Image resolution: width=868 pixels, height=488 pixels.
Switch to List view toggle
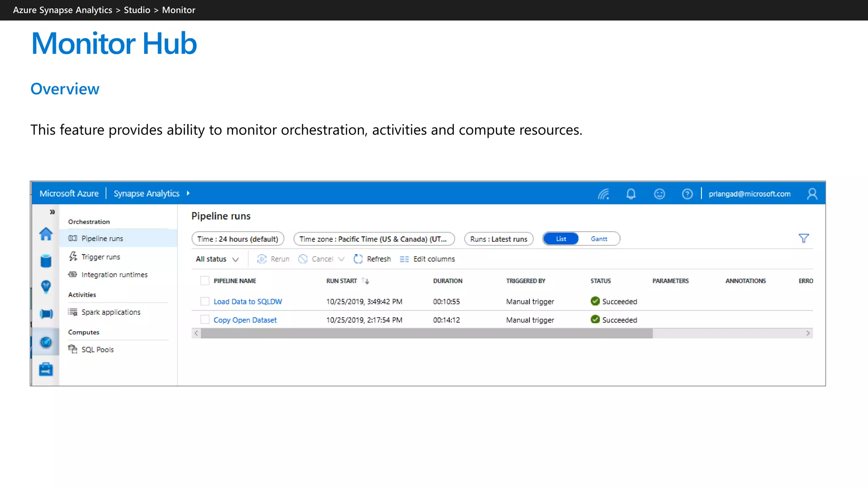point(561,239)
